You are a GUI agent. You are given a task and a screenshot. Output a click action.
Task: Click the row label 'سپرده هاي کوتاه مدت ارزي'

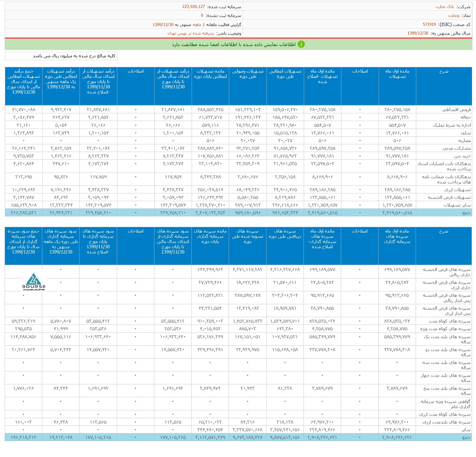pyautogui.click(x=445, y=414)
